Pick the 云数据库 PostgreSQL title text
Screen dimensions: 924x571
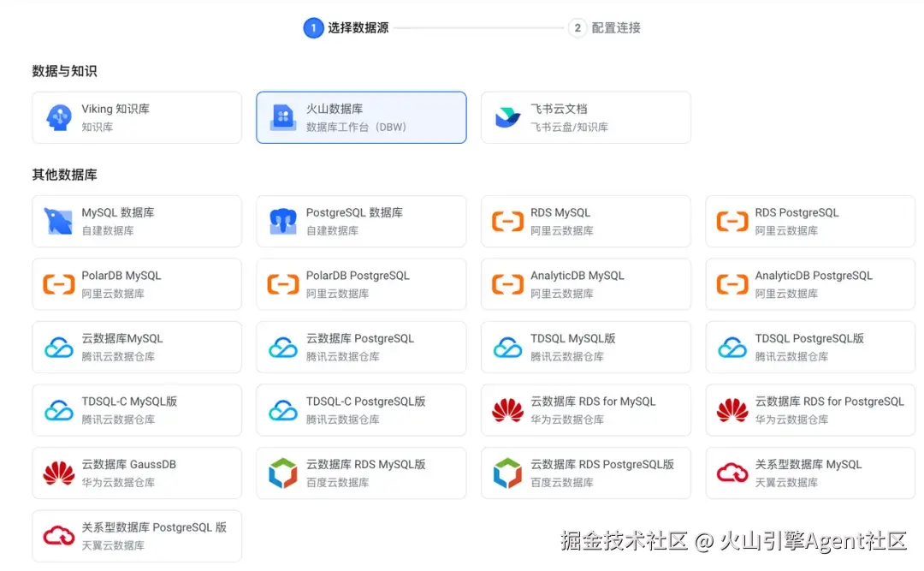click(360, 339)
